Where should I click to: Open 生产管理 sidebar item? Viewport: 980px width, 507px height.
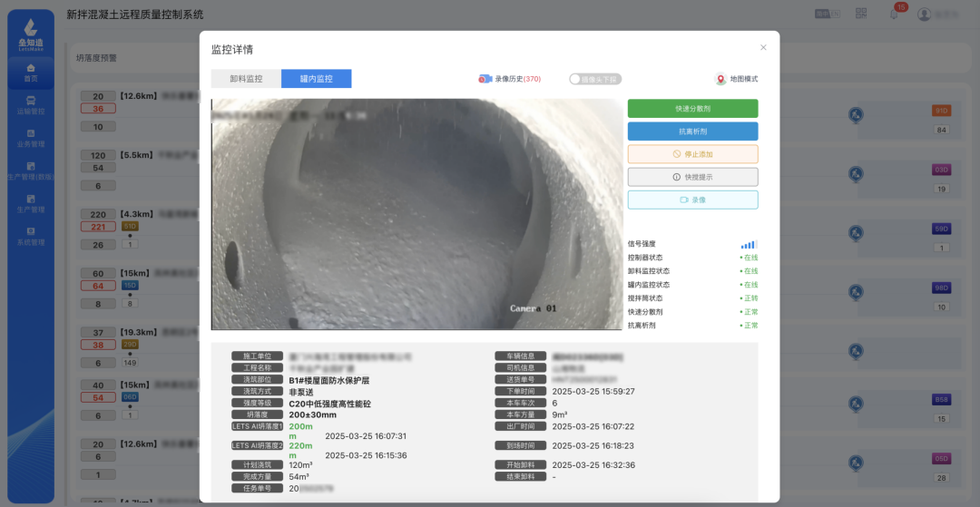pos(31,203)
